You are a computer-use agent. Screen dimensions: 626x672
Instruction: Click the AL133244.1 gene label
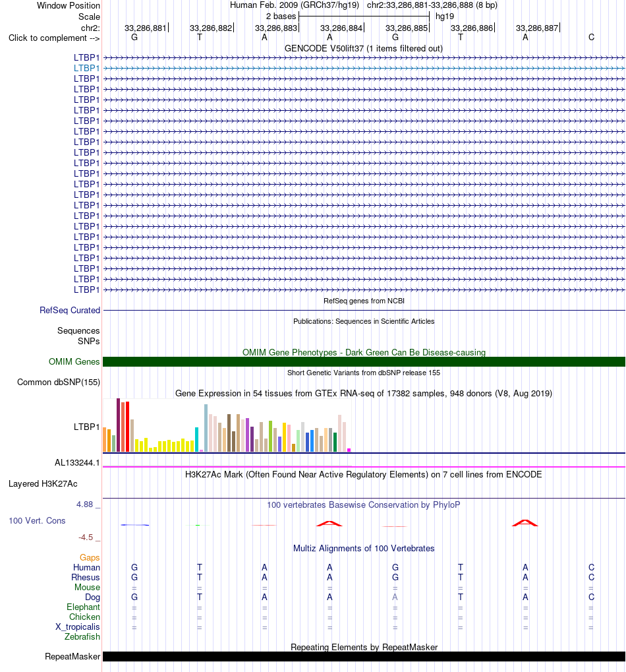tap(77, 463)
